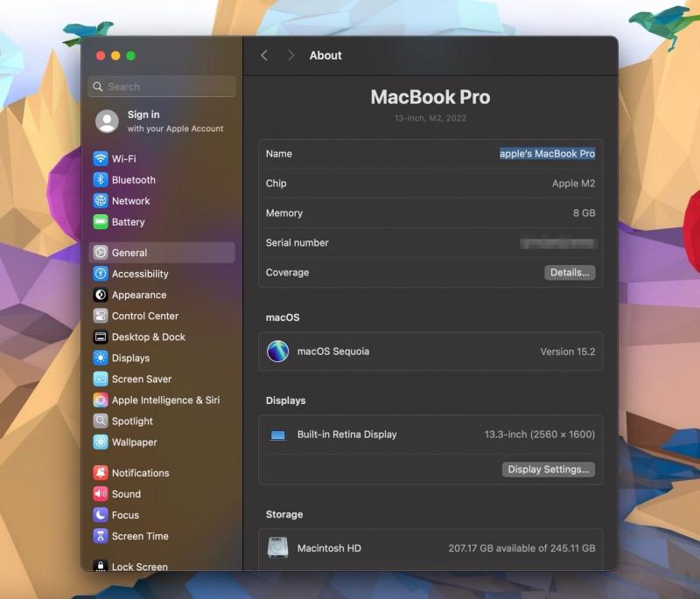Select Screen Saver label in sidebar

[x=142, y=380]
